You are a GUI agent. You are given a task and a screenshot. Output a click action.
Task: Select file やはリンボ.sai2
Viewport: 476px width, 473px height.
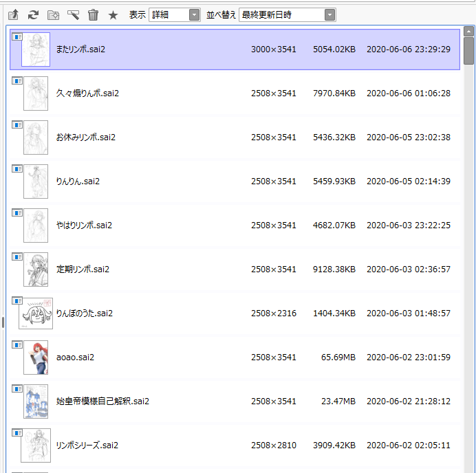tap(84, 225)
